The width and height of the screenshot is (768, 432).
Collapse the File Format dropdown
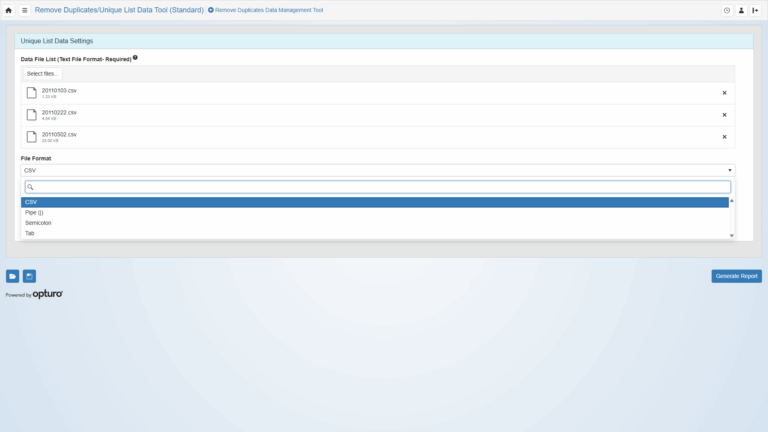pyautogui.click(x=377, y=170)
